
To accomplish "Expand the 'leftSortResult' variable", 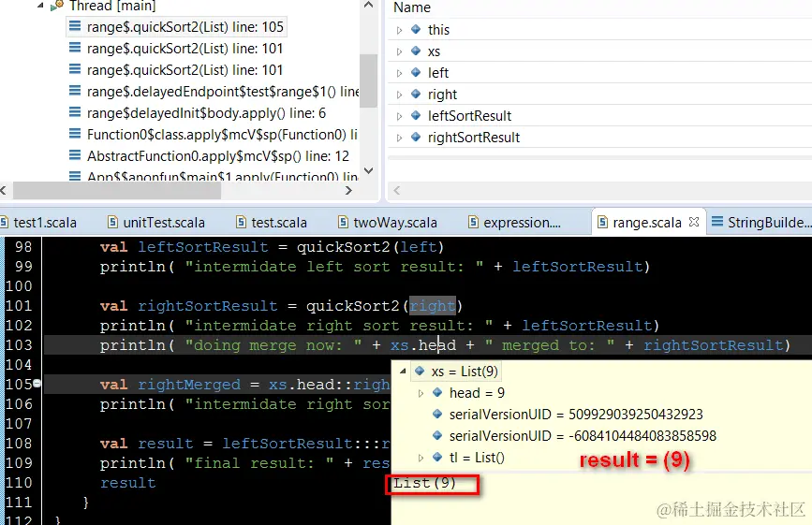I will point(399,116).
